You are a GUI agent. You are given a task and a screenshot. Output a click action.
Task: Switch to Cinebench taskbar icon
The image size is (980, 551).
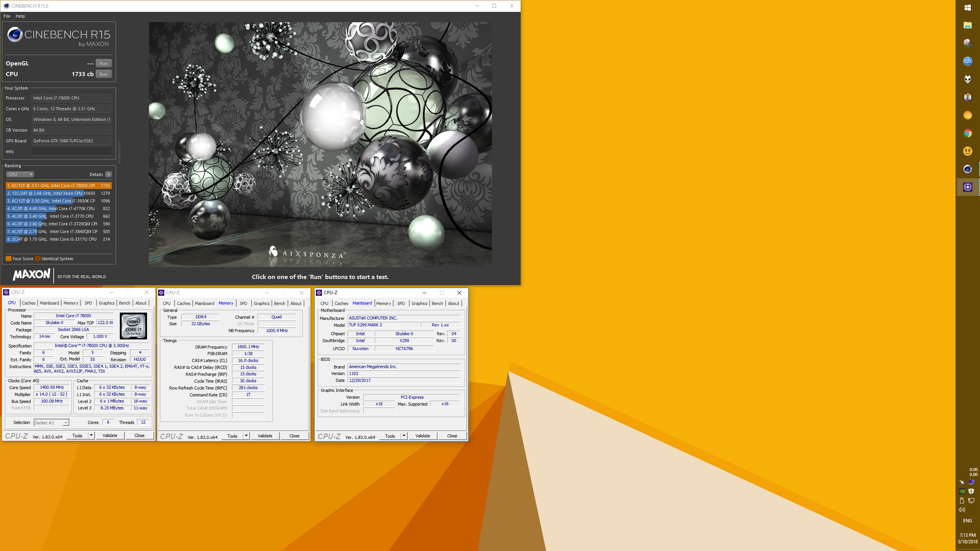[x=967, y=169]
